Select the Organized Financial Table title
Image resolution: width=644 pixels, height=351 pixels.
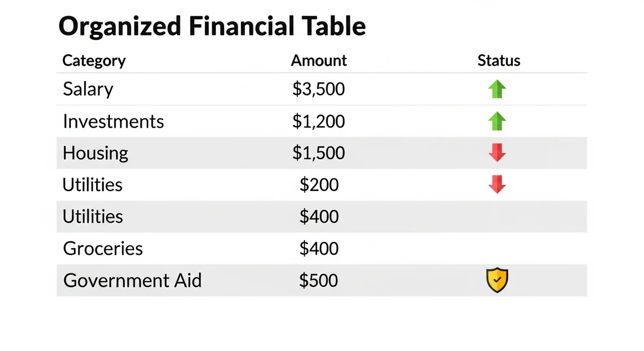click(x=212, y=26)
